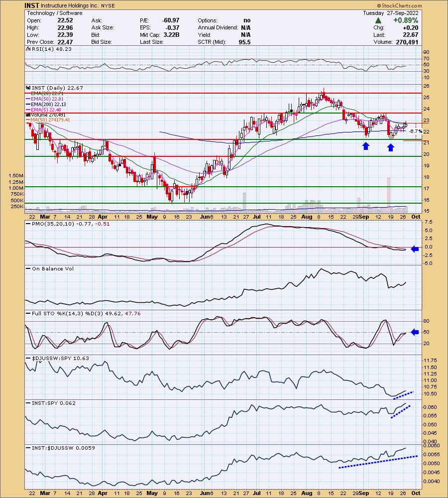Image resolution: width=448 pixels, height=498 pixels.
Task: Click the Low price value 22.39
Action: [65, 35]
